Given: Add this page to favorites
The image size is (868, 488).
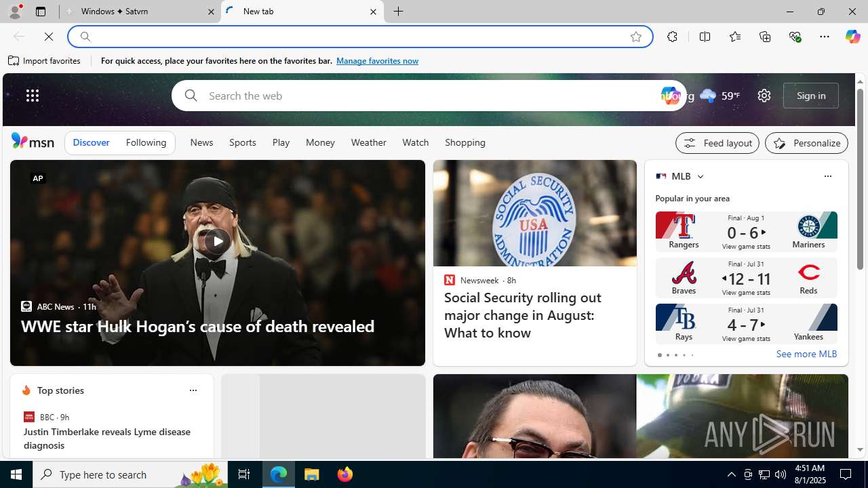Looking at the screenshot, I should pos(636,37).
